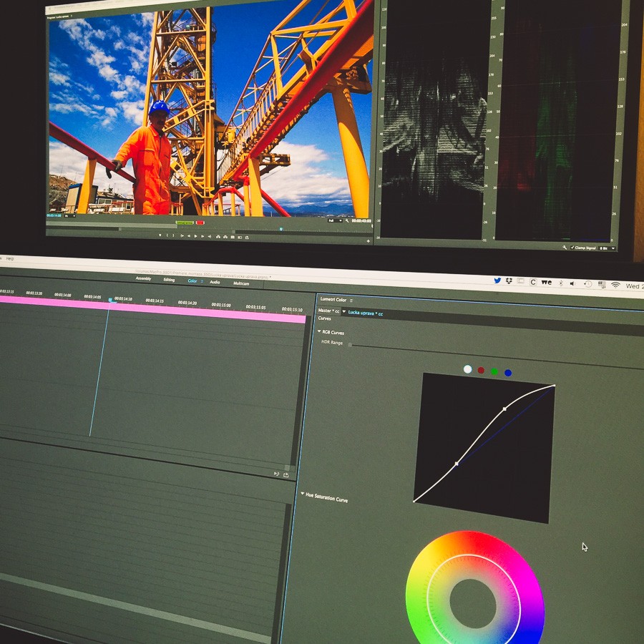Image resolution: width=644 pixels, height=644 pixels.
Task: Switch to the Editing workspace tab
Action: click(169, 280)
